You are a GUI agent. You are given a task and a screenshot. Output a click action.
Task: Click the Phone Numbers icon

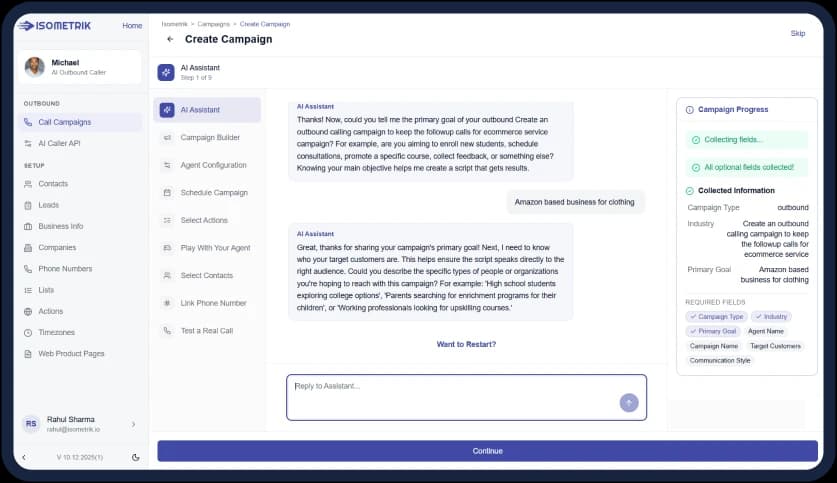pos(28,269)
